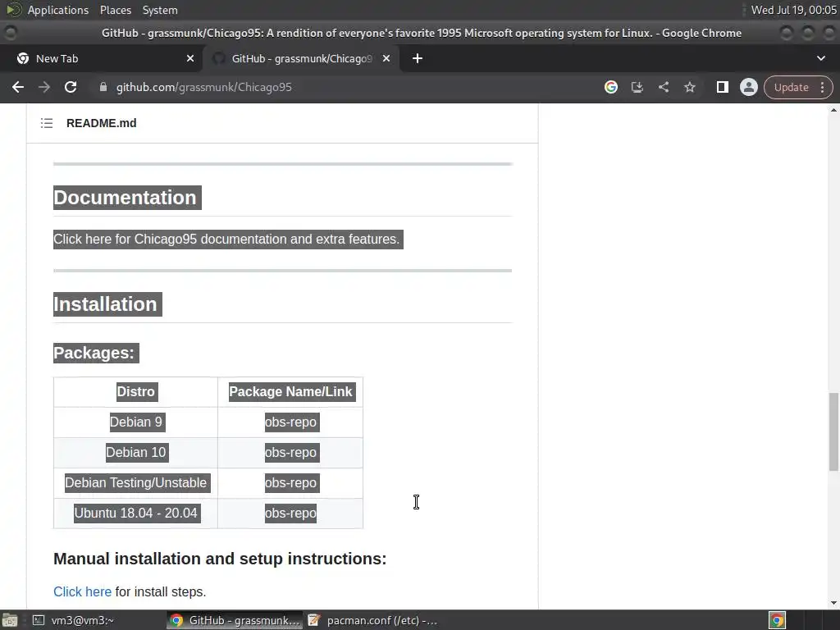Viewport: 840px width, 630px height.
Task: Open the README outline list icon
Action: [x=47, y=123]
